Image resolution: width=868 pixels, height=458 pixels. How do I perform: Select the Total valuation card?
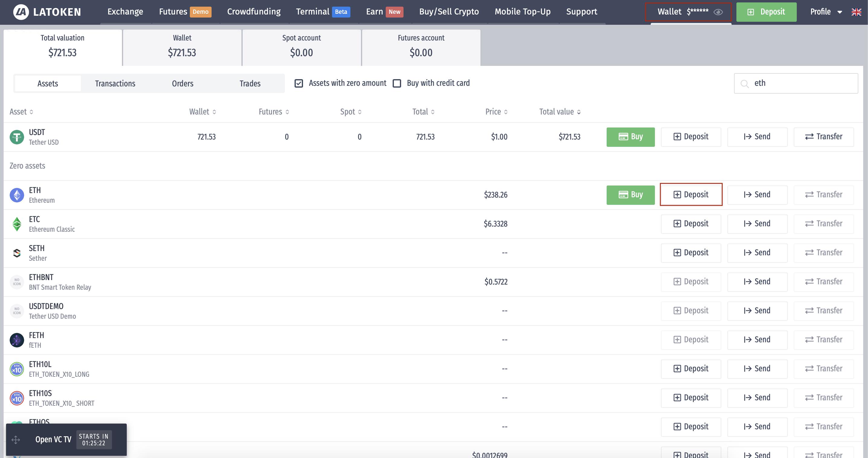63,47
